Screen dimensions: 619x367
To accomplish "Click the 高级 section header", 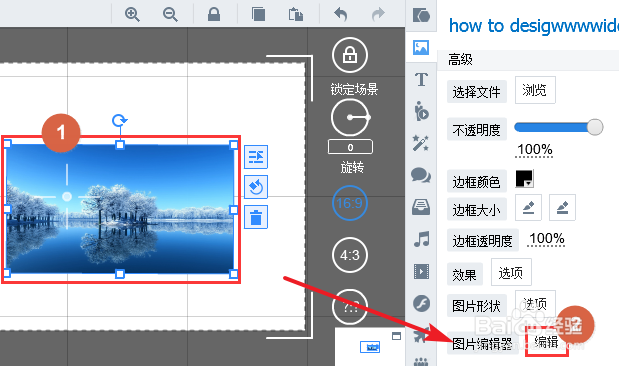I will pos(460,60).
